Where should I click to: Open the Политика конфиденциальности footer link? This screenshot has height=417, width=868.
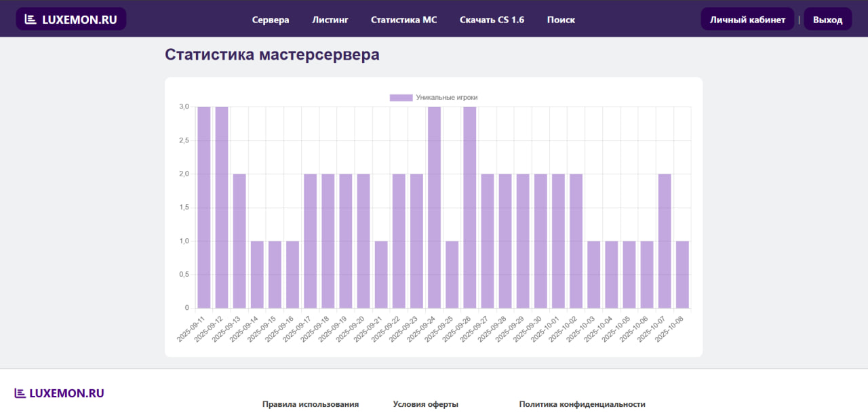582,404
